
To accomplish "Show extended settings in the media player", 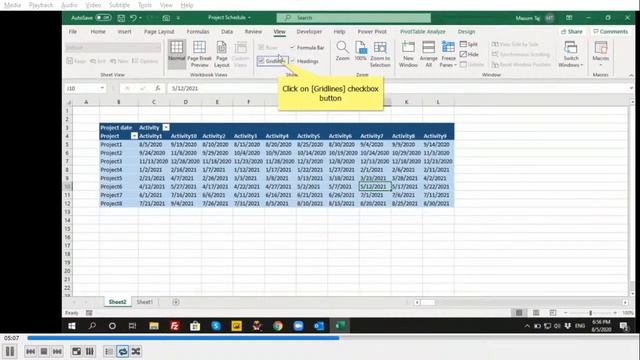I will 90,351.
